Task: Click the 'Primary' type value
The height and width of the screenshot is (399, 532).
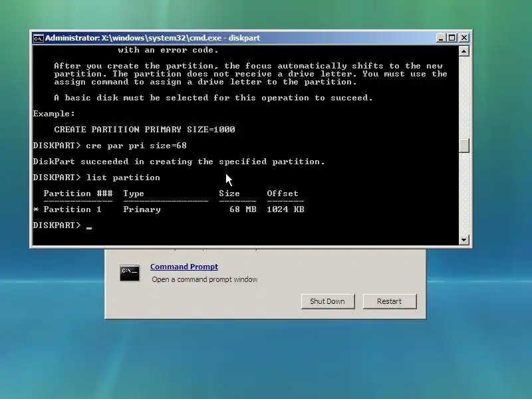Action: tap(142, 209)
